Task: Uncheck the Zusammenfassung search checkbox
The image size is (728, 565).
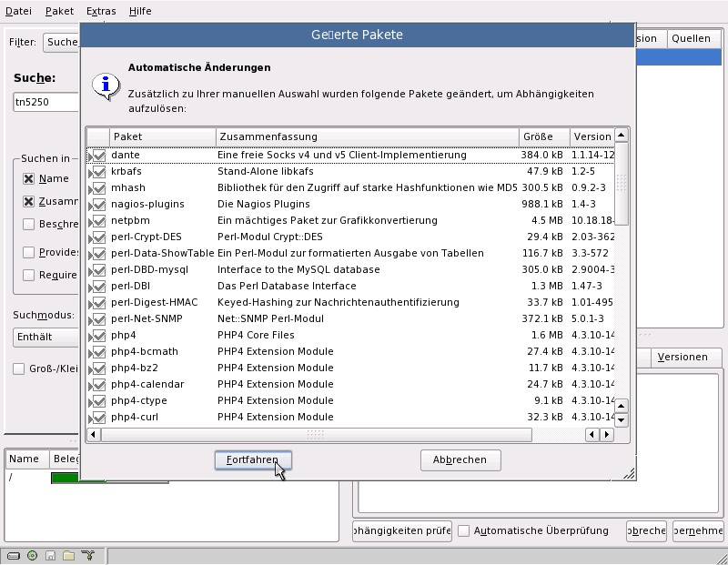Action: point(29,201)
